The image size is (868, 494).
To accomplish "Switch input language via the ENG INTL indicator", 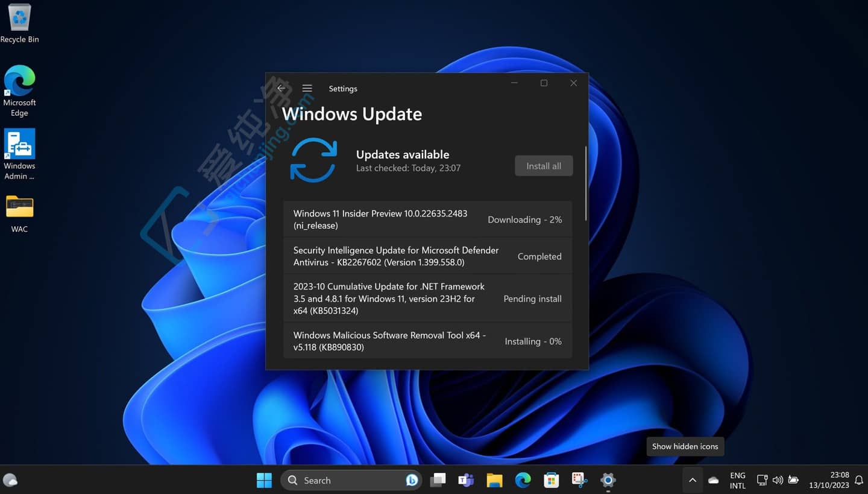I will (737, 480).
